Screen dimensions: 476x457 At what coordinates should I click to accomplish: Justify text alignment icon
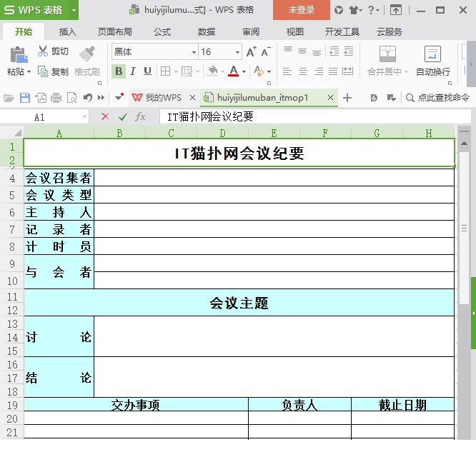[333, 71]
